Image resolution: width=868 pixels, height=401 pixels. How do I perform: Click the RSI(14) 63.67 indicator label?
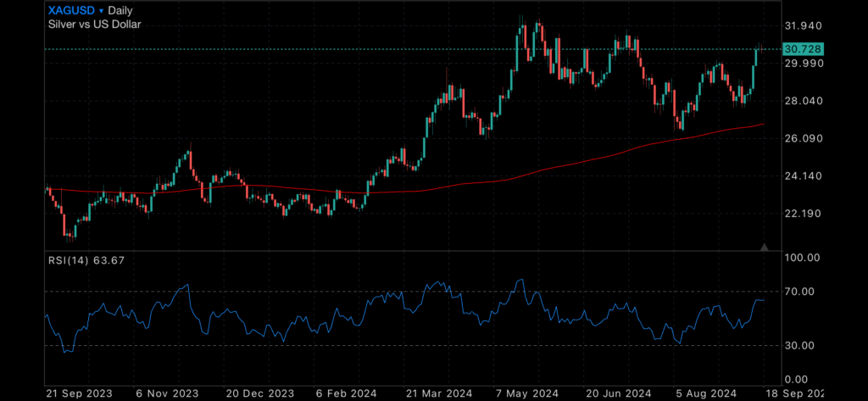(x=86, y=260)
